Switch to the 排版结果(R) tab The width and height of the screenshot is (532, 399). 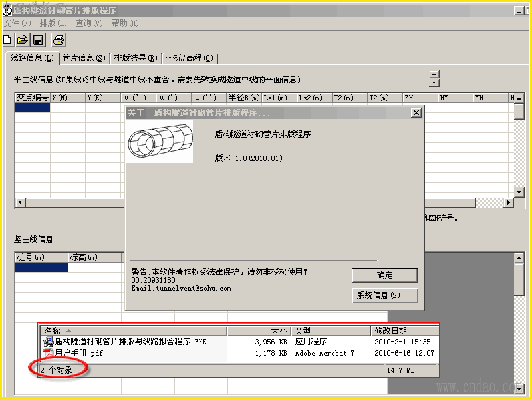(x=136, y=58)
